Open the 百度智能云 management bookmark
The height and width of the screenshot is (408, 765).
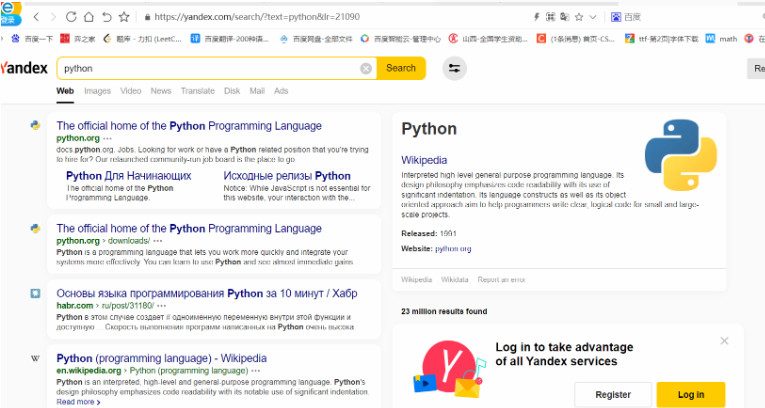[400, 39]
